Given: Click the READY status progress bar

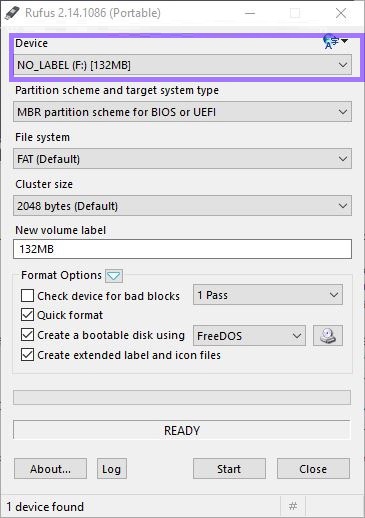Looking at the screenshot, I should point(182,430).
